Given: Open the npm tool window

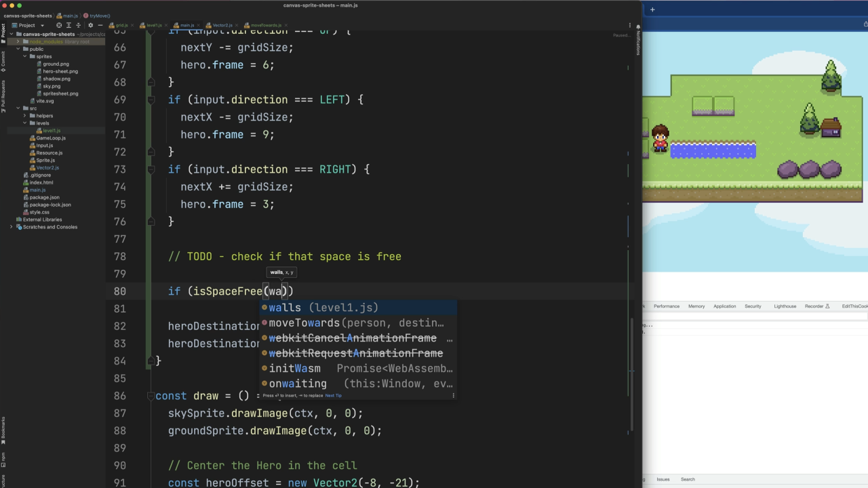Looking at the screenshot, I should 3,460.
